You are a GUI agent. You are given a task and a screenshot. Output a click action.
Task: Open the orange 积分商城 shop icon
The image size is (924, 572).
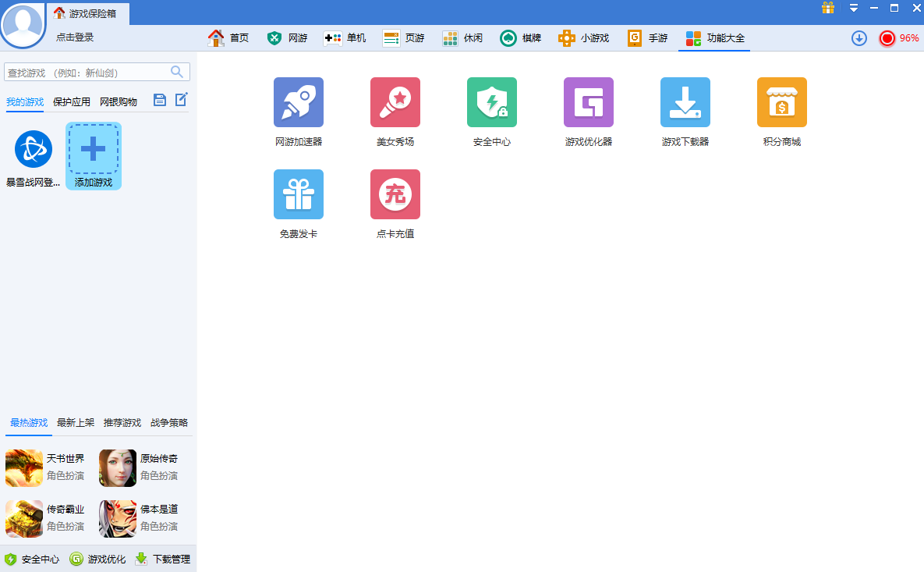(x=781, y=102)
